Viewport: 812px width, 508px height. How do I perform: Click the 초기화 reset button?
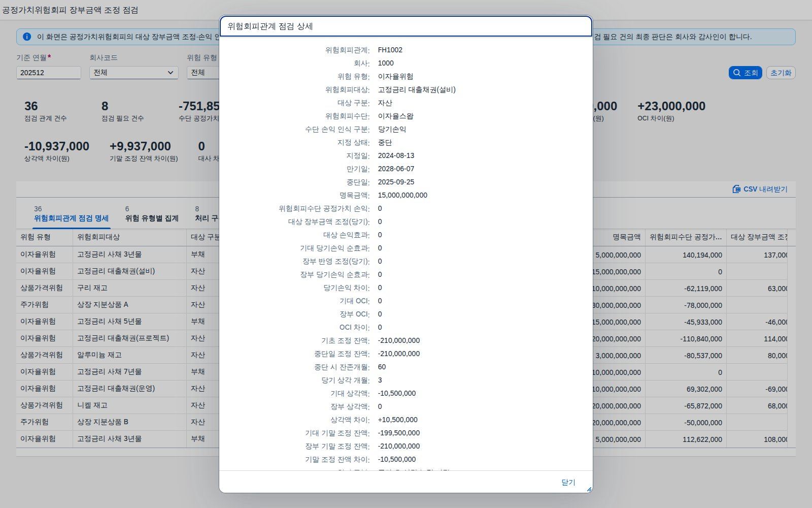tap(781, 73)
